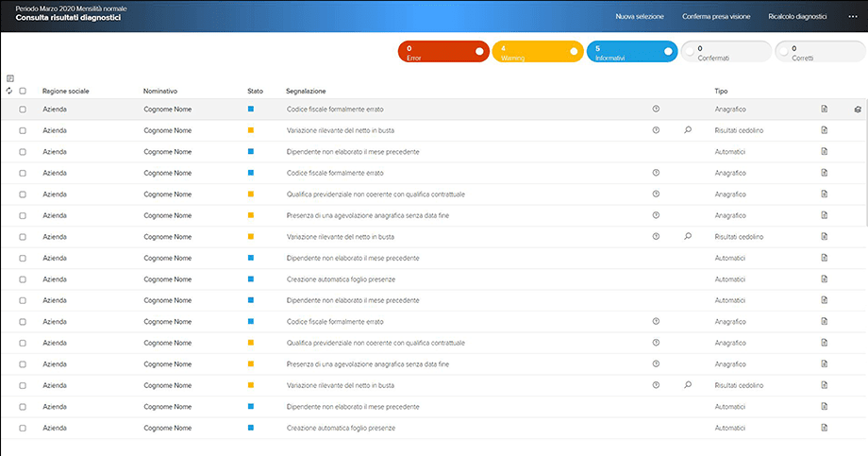Open clock icon in third Codice fiscale row
This screenshot has height=456, width=868.
point(656,321)
